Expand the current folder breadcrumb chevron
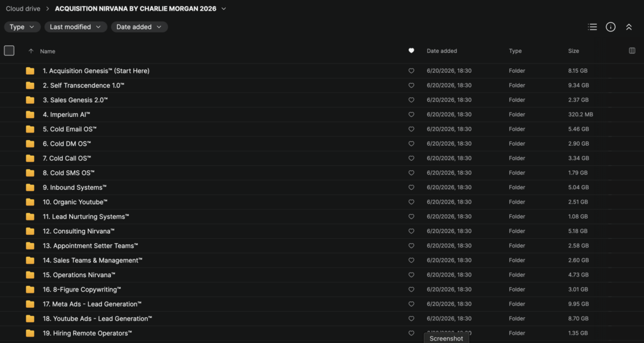Screen dimensions: 644x343 pos(223,9)
